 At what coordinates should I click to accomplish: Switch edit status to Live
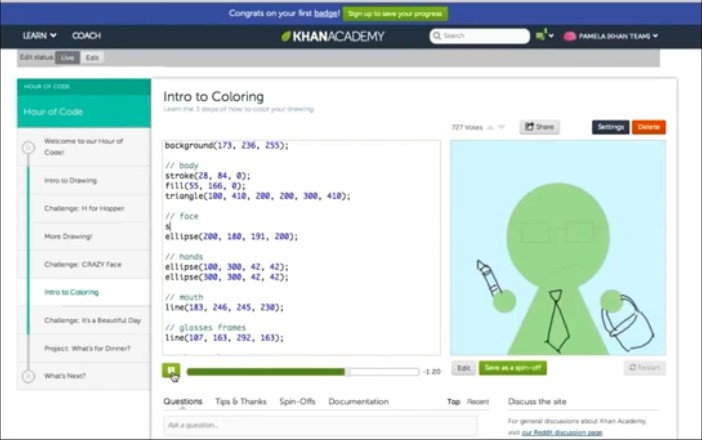click(x=68, y=58)
